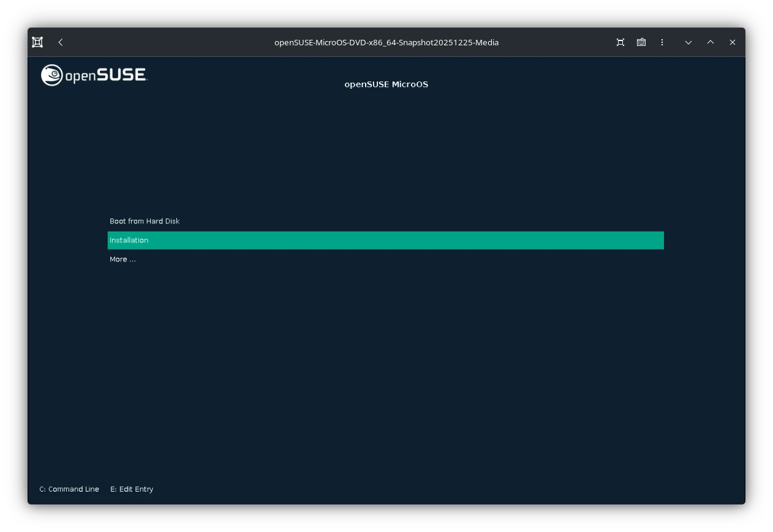
Task: Click the back arrow in the header bar
Action: tap(60, 42)
